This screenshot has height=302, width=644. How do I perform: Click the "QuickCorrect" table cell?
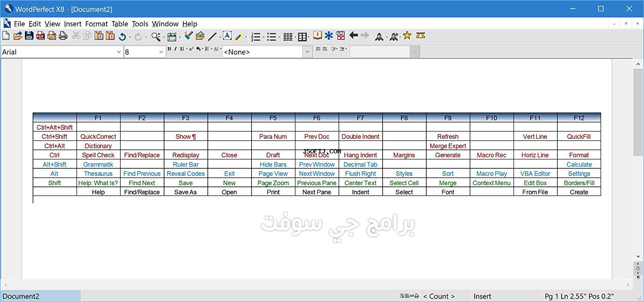(x=98, y=137)
